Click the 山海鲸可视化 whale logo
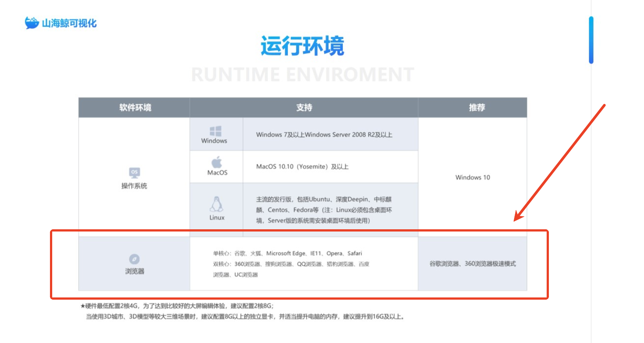 (x=32, y=23)
